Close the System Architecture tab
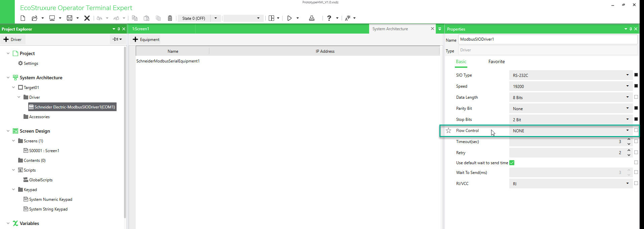644x229 pixels. [432, 29]
